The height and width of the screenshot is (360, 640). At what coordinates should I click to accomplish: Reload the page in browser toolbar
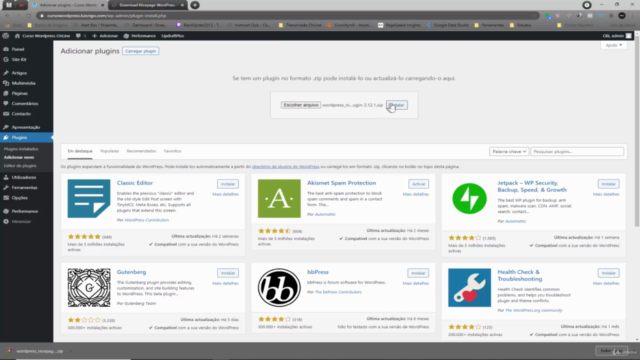pyautogui.click(x=29, y=16)
